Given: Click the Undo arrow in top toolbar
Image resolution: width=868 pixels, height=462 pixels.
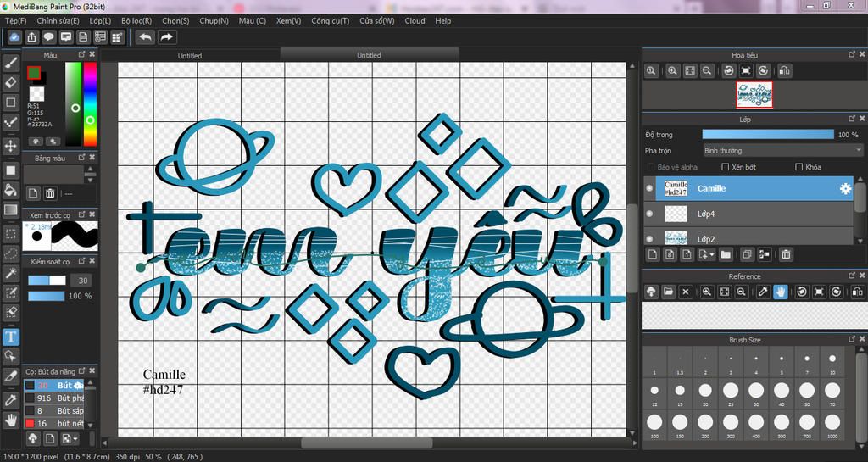Looking at the screenshot, I should click(x=146, y=37).
